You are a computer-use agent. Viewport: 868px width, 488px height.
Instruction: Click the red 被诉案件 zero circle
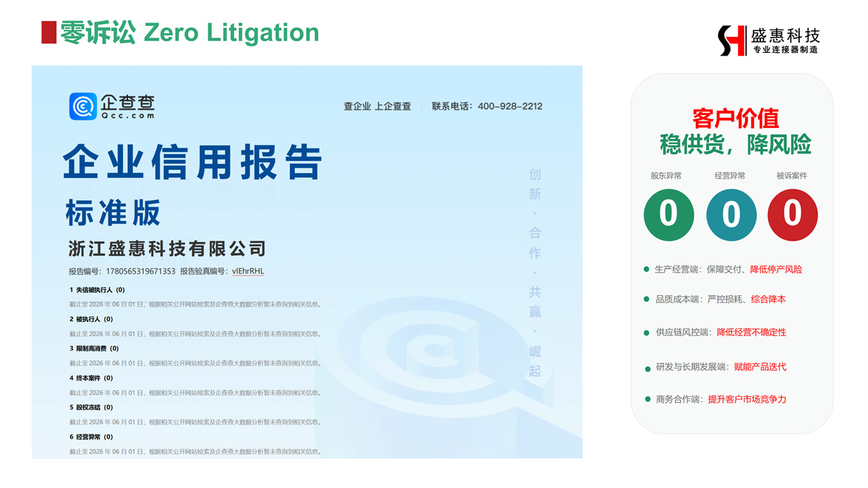[x=793, y=215]
